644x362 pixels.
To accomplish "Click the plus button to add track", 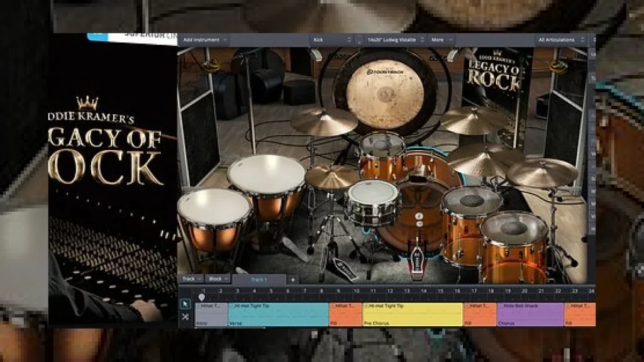I will 293,280.
